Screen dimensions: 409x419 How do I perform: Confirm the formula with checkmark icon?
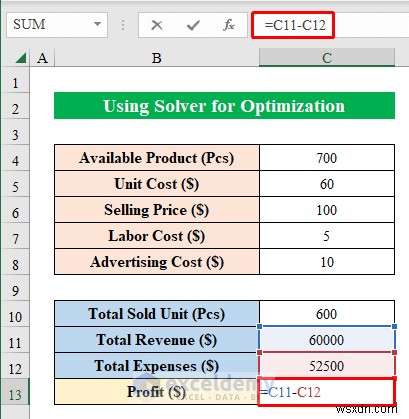click(193, 25)
